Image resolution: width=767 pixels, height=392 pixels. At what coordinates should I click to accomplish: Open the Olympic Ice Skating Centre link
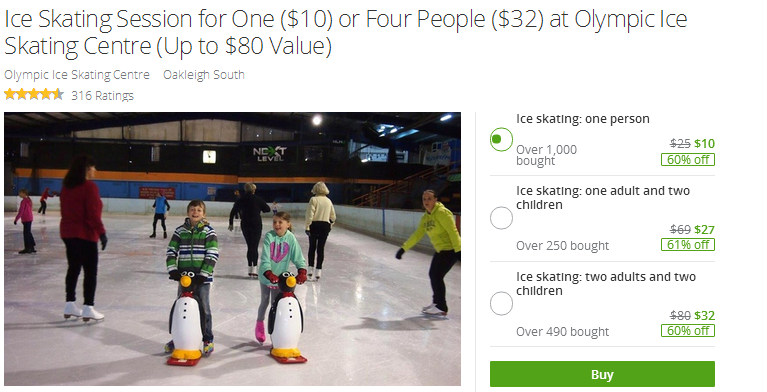click(77, 75)
